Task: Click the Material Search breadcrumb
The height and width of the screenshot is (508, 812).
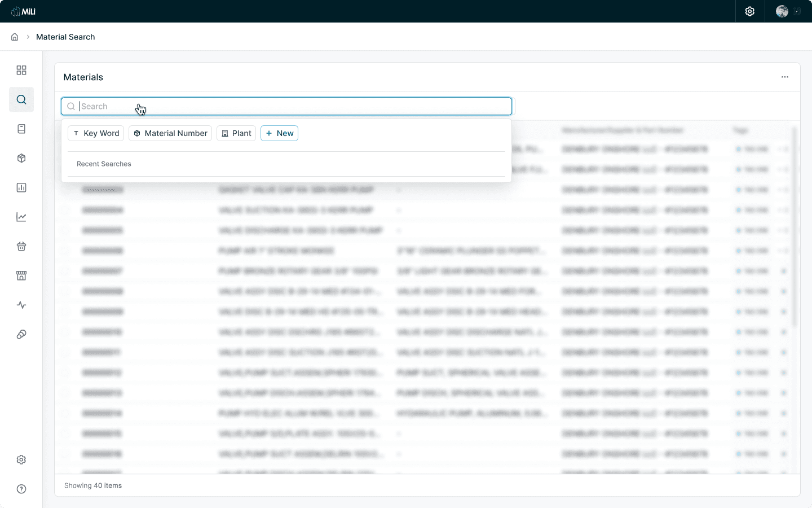Action: [x=65, y=37]
